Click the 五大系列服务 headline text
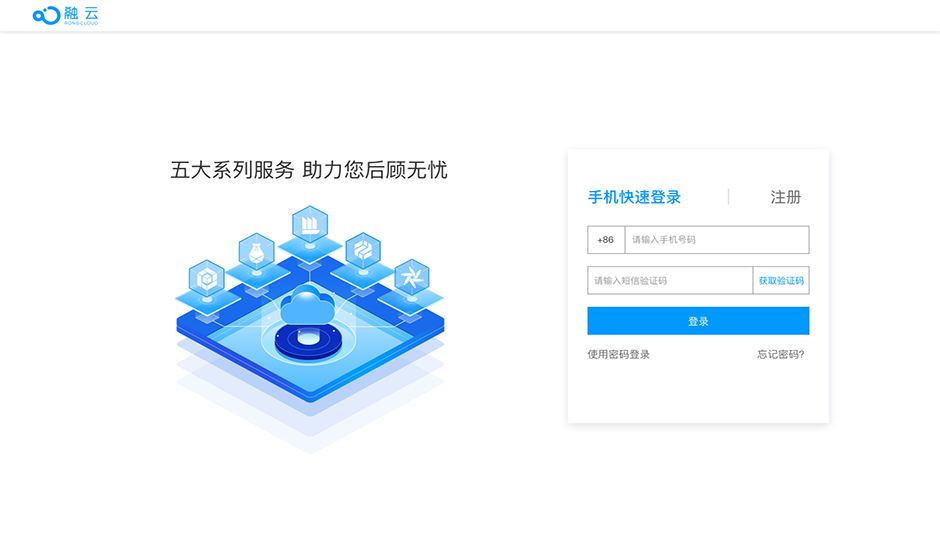 [233, 170]
